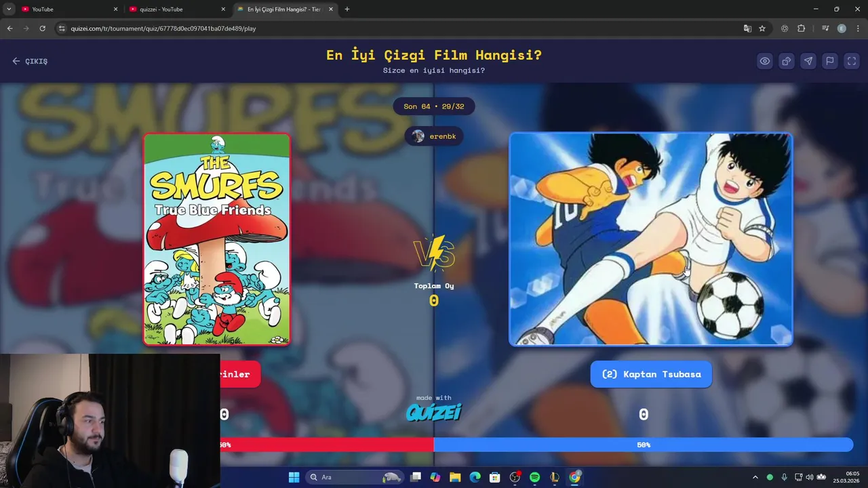This screenshot has width=868, height=488.
Task: Click the taskbar Ara search box
Action: pos(355,477)
